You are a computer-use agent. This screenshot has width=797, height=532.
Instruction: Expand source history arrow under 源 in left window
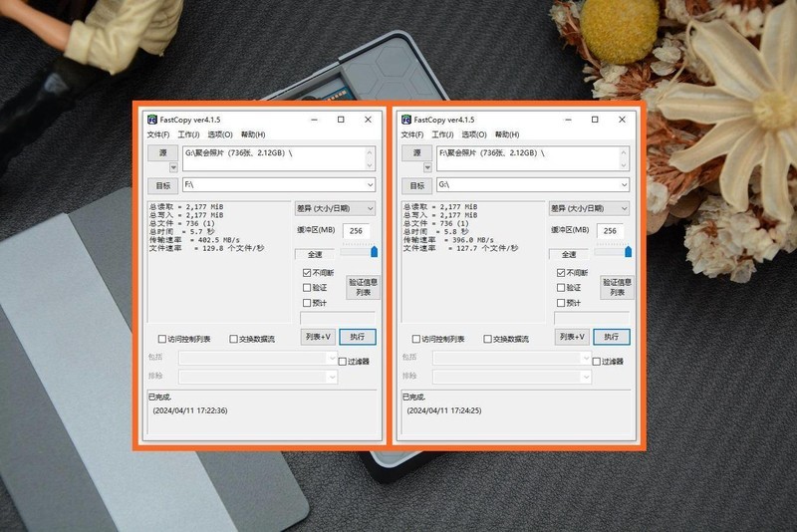173,167
